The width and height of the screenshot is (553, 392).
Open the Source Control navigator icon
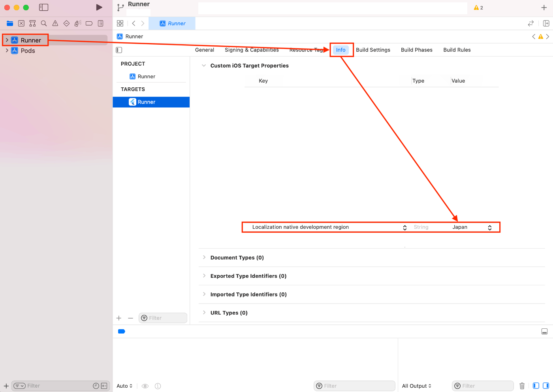point(21,24)
